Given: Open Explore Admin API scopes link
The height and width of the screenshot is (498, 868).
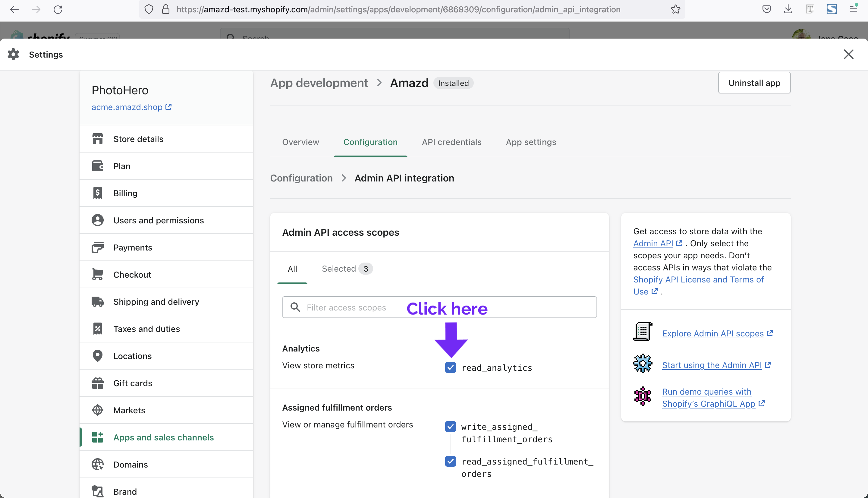Looking at the screenshot, I should tap(717, 333).
